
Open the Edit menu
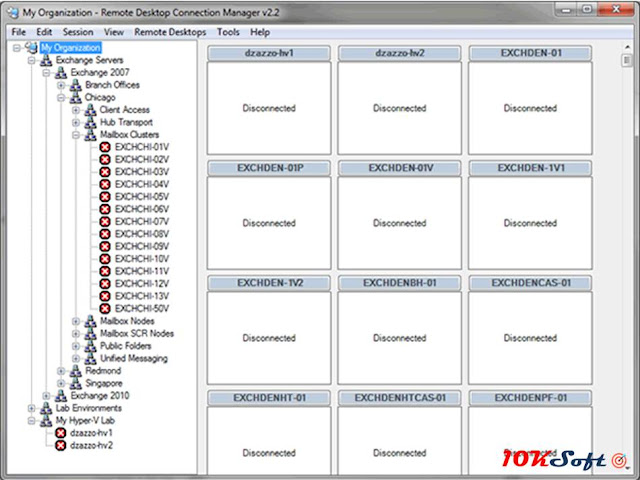point(44,32)
